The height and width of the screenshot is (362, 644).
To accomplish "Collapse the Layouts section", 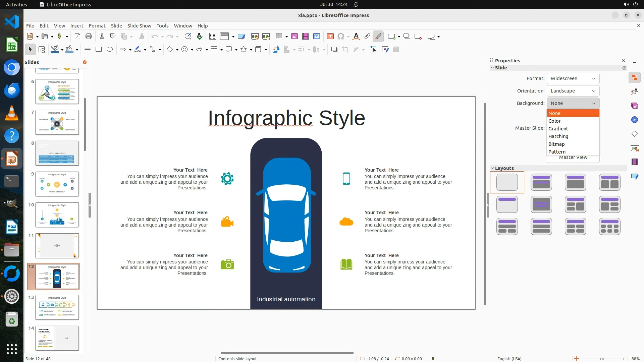I will 492,168.
